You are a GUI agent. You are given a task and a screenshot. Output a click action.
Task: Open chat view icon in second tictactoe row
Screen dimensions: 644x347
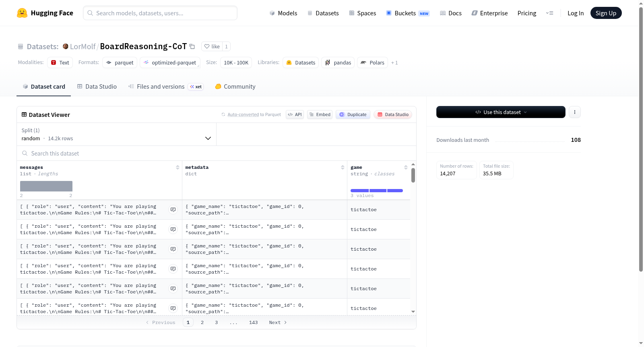point(173,229)
